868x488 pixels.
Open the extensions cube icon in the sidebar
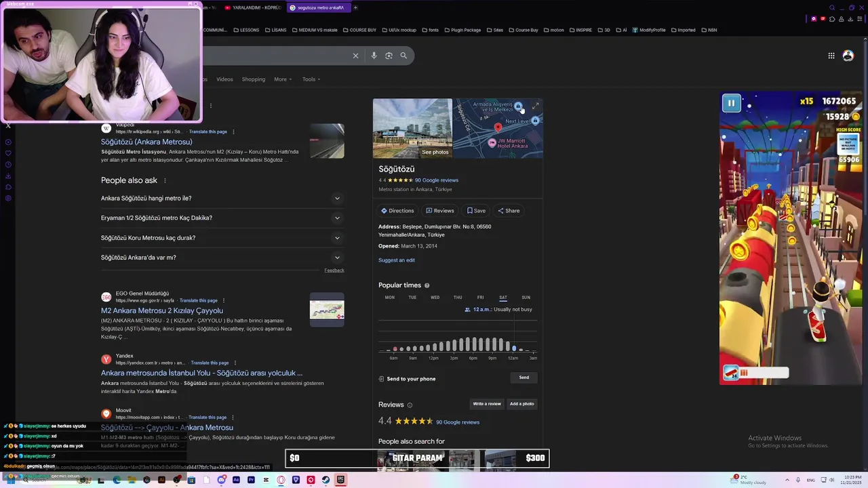pos(7,187)
